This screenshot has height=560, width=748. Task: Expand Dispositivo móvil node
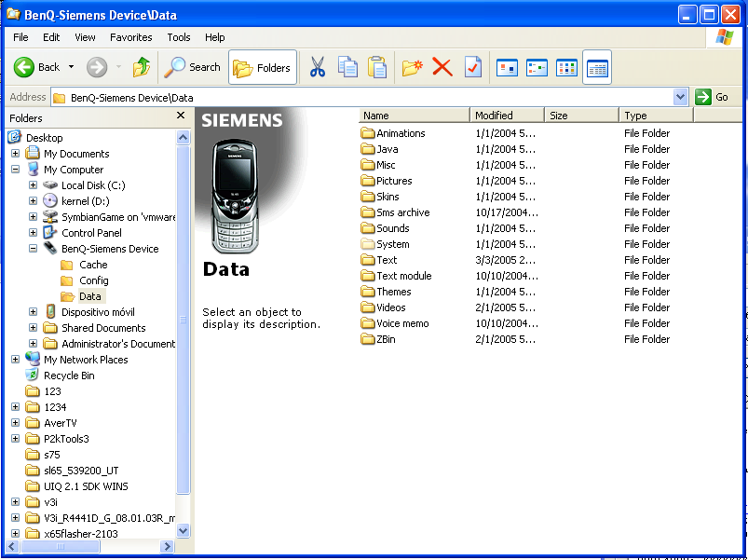pos(33,312)
